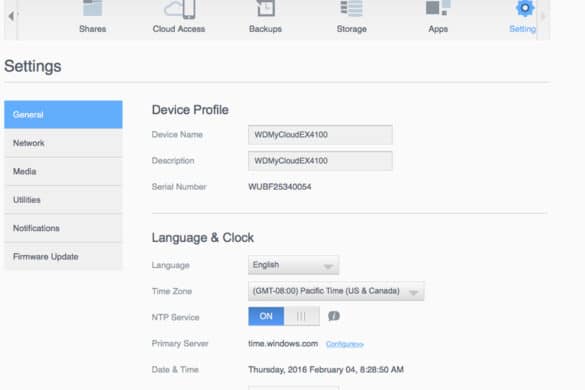The image size is (585, 390).
Task: Open the Storage icon
Action: coord(351,8)
